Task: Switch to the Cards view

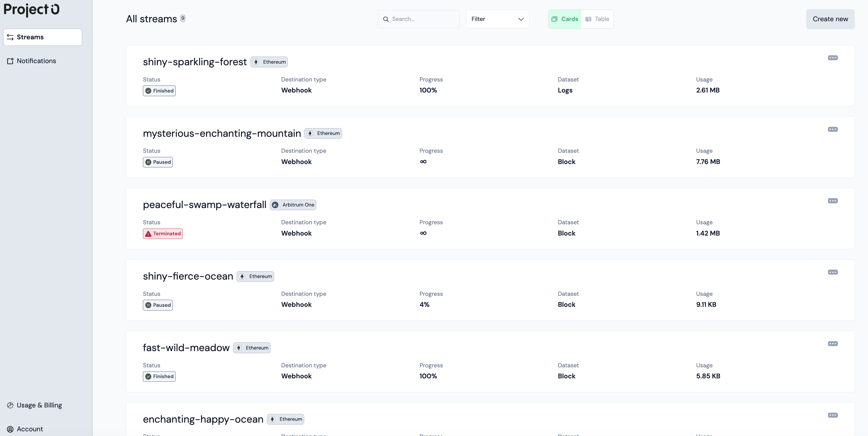Action: [x=565, y=19]
